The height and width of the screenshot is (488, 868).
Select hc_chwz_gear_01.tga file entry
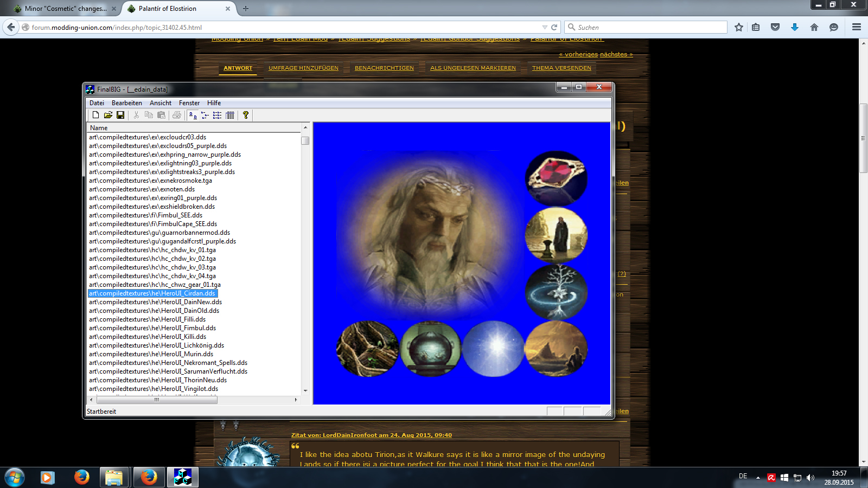tap(155, 285)
